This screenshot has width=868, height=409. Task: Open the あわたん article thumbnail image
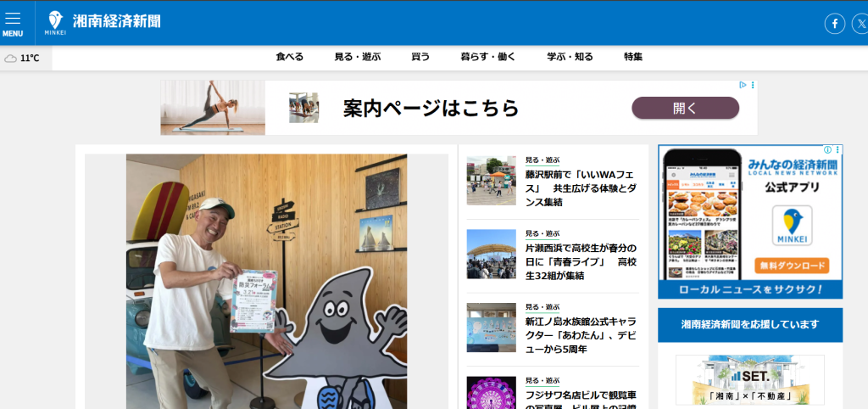pyautogui.click(x=491, y=328)
